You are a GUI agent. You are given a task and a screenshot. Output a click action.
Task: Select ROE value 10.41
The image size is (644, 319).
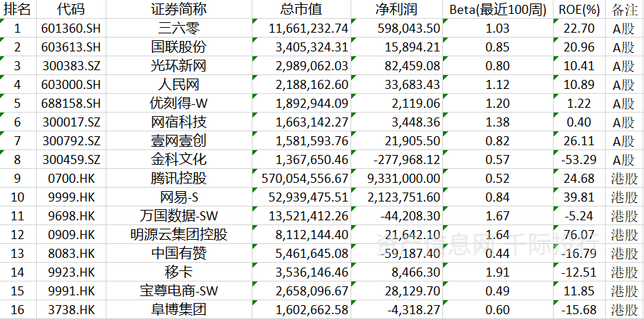coord(579,66)
